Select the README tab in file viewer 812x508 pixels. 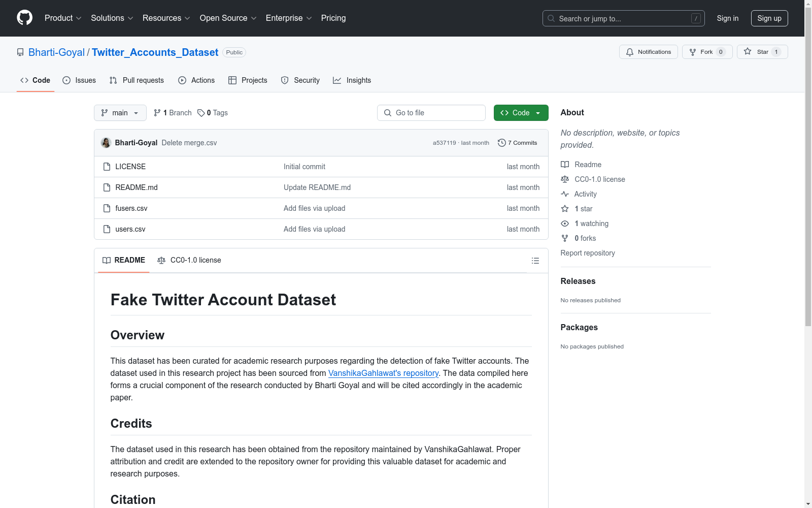pyautogui.click(x=124, y=260)
